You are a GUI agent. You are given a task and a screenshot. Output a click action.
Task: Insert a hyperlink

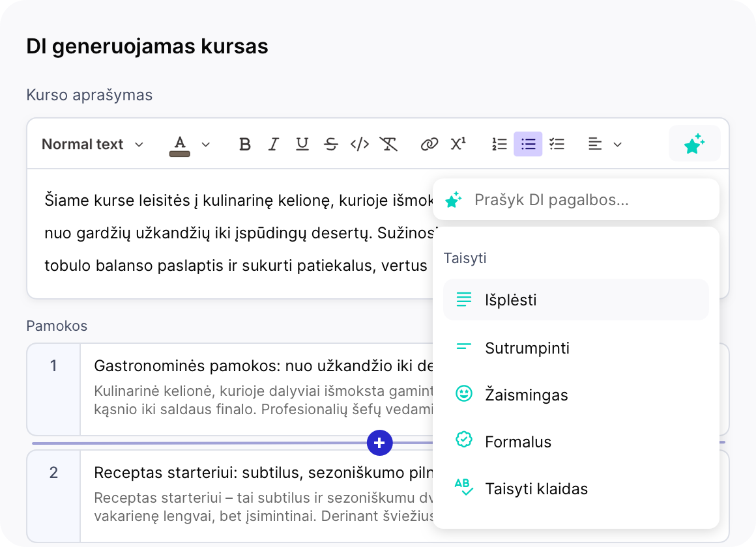429,144
